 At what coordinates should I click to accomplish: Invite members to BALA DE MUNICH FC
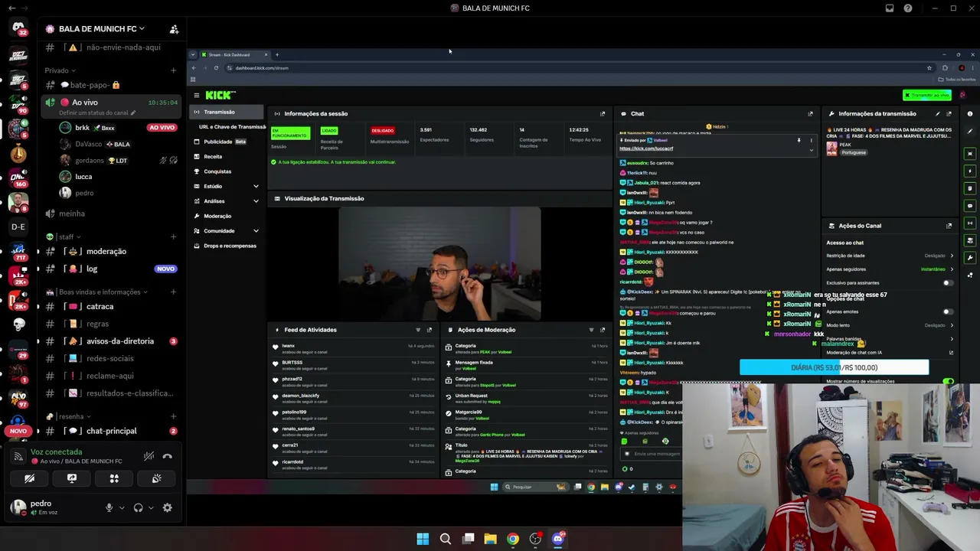174,29
